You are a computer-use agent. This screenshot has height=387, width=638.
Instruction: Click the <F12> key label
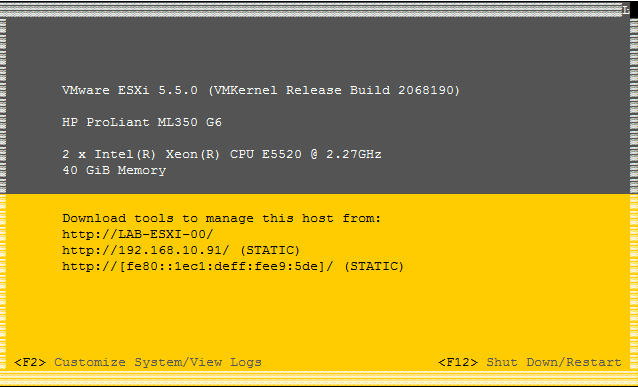[458, 362]
